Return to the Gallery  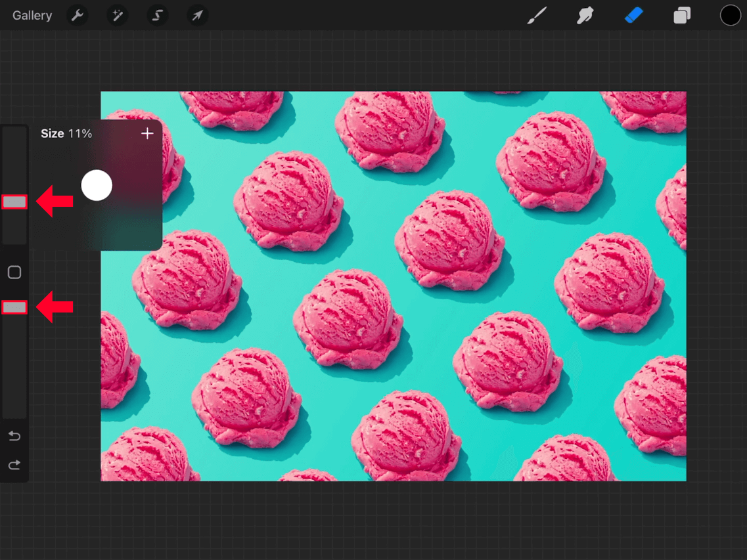coord(32,15)
